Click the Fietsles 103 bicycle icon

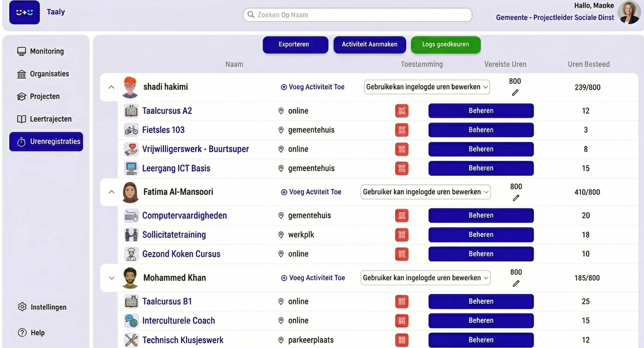[x=131, y=130]
